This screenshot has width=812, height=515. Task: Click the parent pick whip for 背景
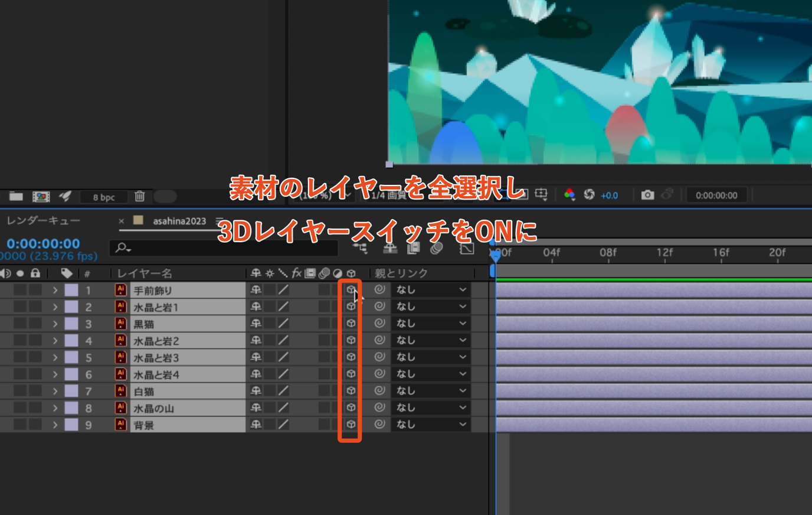379,424
